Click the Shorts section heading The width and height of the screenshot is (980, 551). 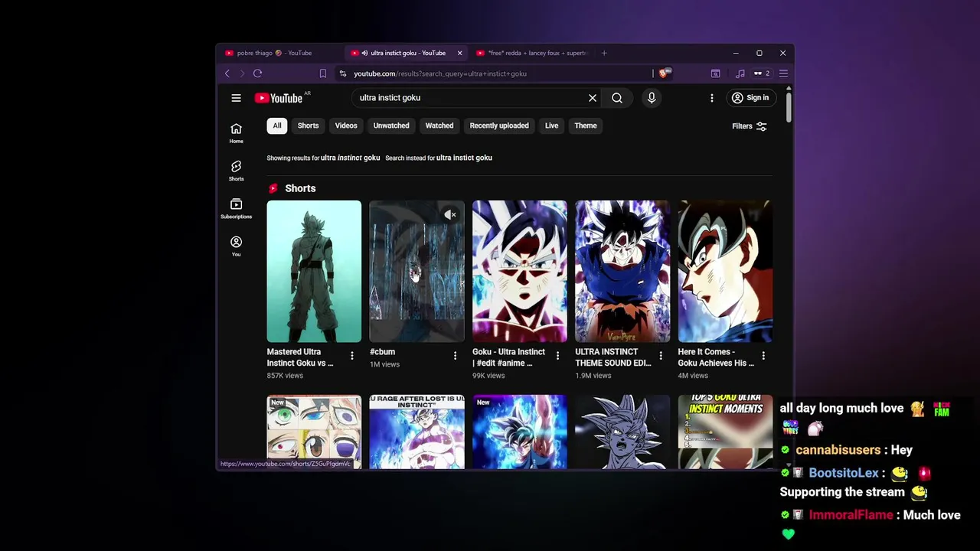point(300,188)
